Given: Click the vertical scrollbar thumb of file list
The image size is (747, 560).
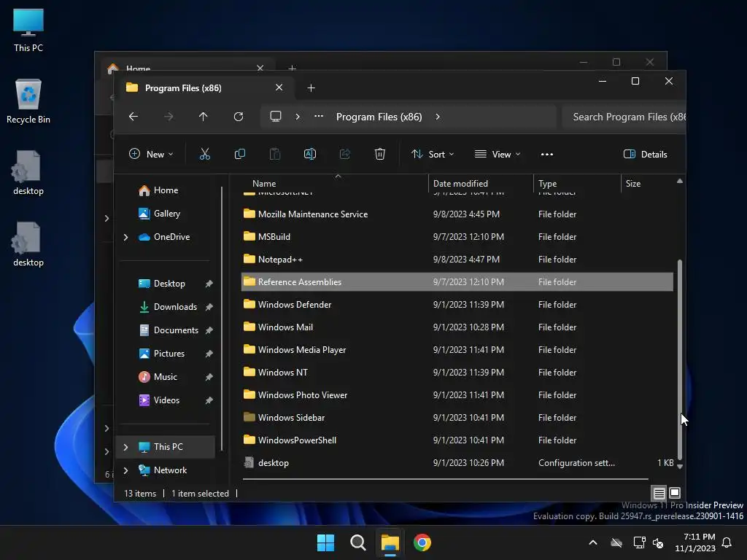Looking at the screenshot, I should (680, 359).
